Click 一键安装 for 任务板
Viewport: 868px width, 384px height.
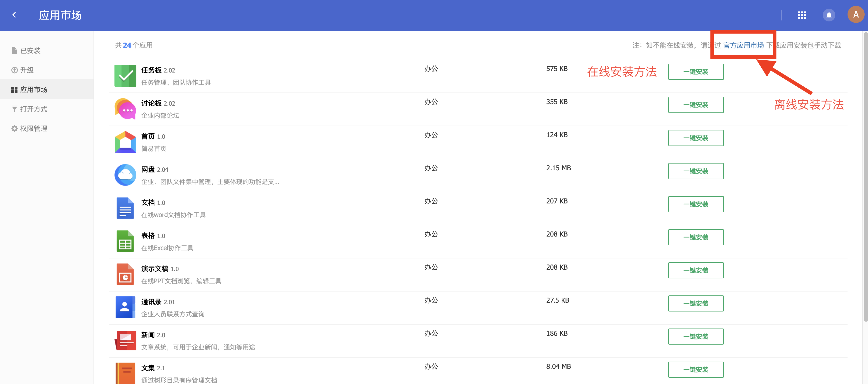pos(696,71)
